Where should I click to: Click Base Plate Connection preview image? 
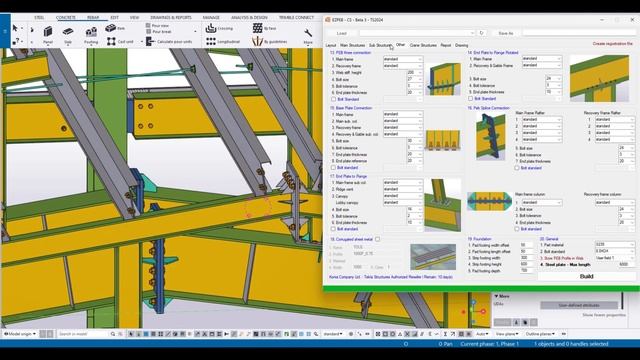[443, 140]
